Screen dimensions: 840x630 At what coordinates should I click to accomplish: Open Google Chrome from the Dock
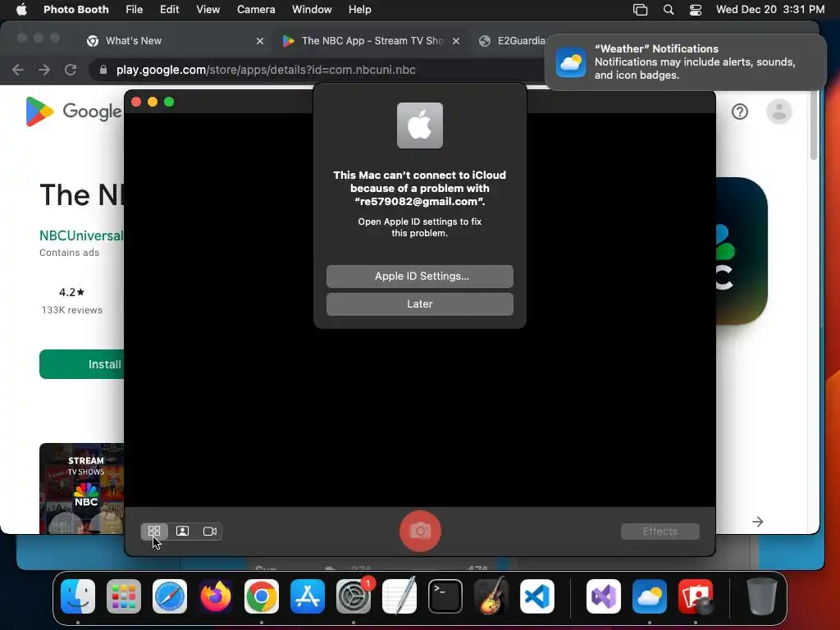pyautogui.click(x=262, y=596)
